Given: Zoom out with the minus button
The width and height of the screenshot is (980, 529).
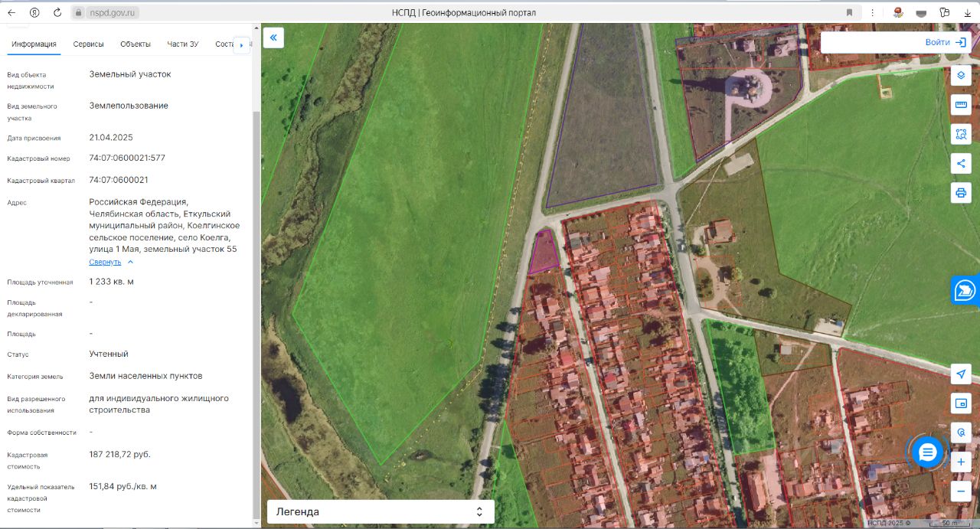Looking at the screenshot, I should coord(961,491).
